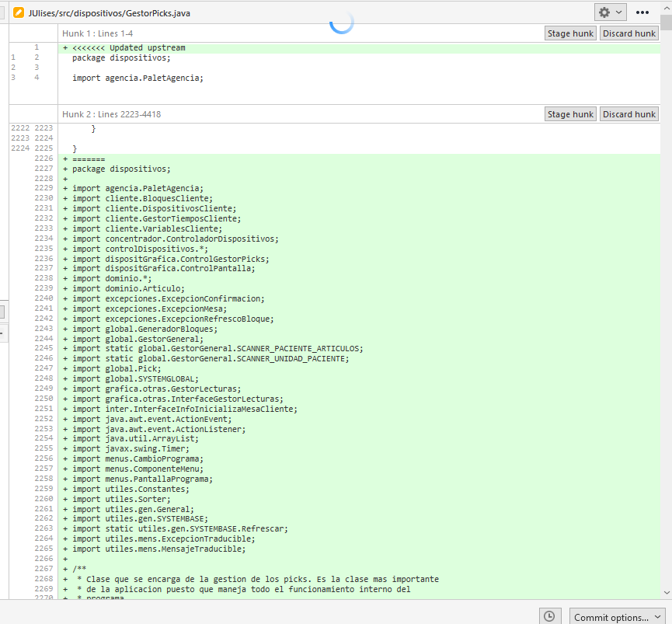This screenshot has height=624, width=672.
Task: Click the orange modified-file pencil icon
Action: (x=19, y=12)
